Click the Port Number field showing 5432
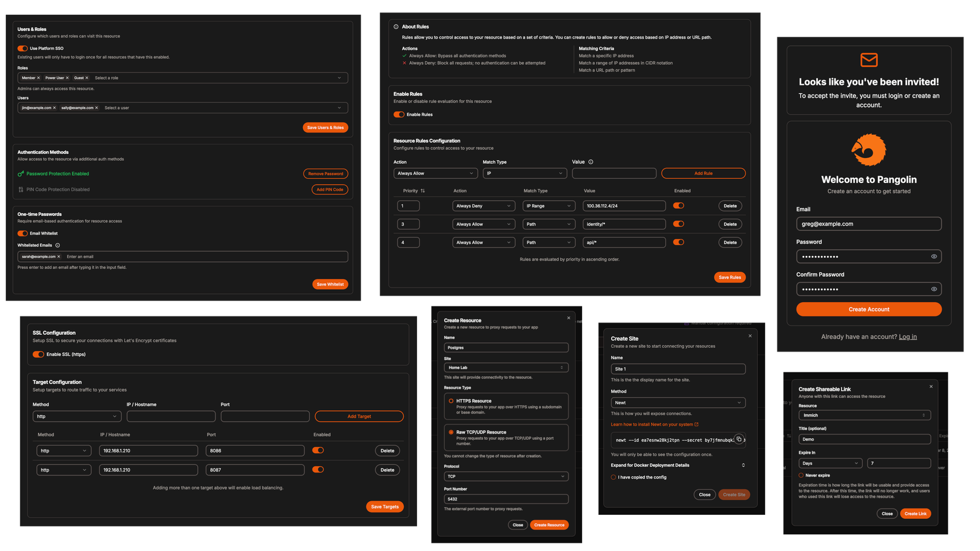The height and width of the screenshot is (551, 980). pyautogui.click(x=505, y=499)
